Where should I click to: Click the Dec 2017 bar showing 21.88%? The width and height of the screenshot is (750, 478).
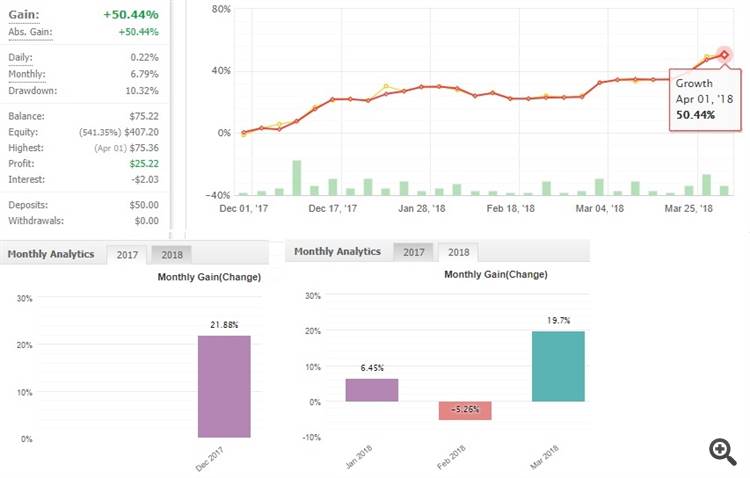tap(224, 386)
